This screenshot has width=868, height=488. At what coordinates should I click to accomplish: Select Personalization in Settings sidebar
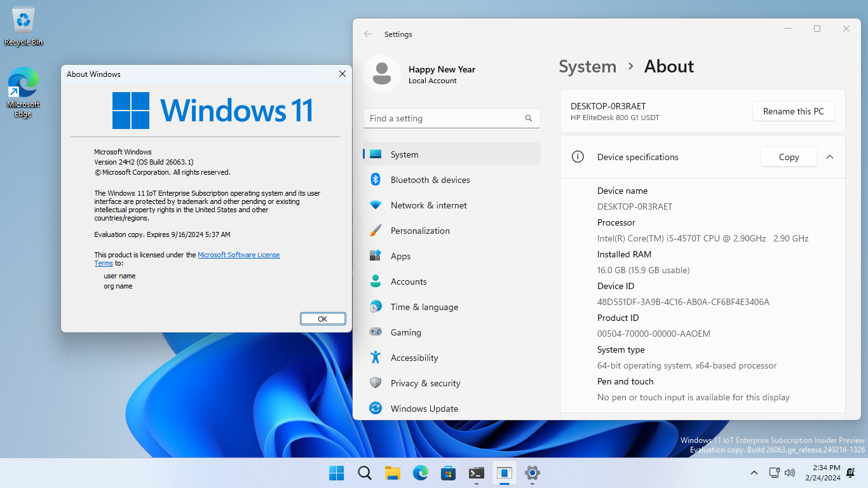pos(452,231)
